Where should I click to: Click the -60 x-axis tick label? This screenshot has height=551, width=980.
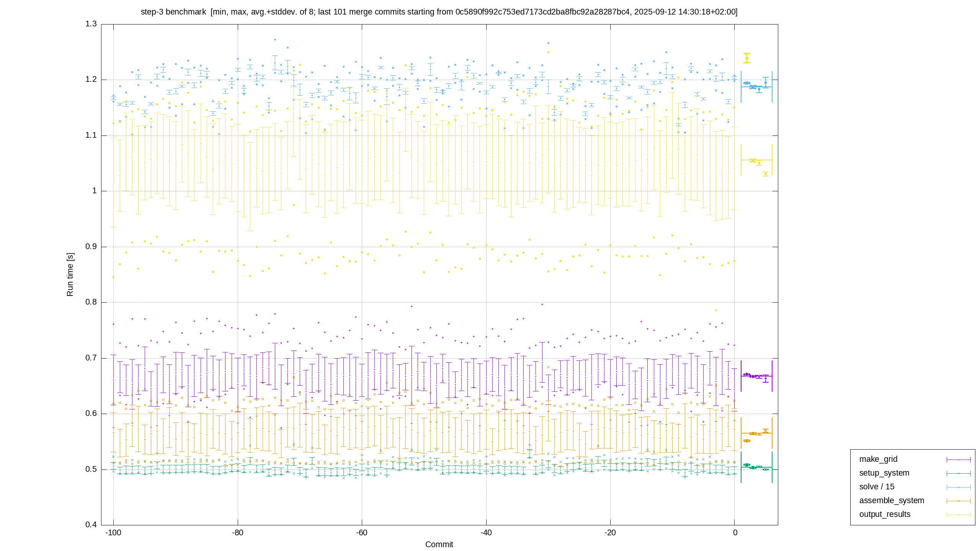click(362, 533)
